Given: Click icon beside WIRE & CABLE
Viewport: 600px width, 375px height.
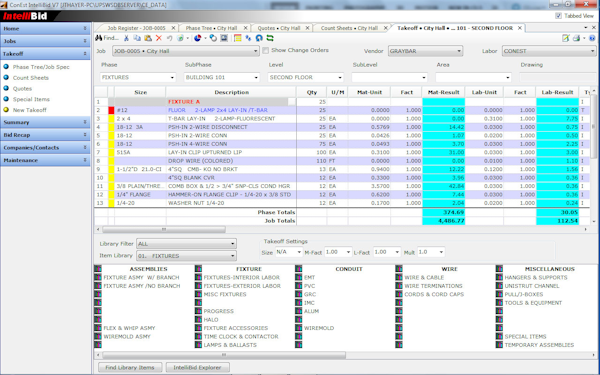Looking at the screenshot, I should (399, 277).
